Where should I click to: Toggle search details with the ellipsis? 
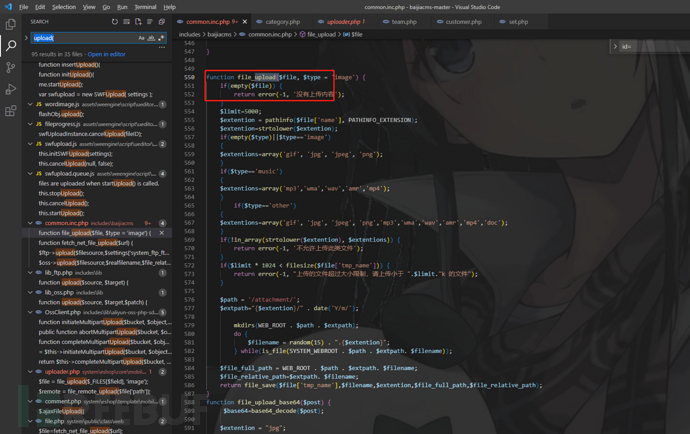162,48
